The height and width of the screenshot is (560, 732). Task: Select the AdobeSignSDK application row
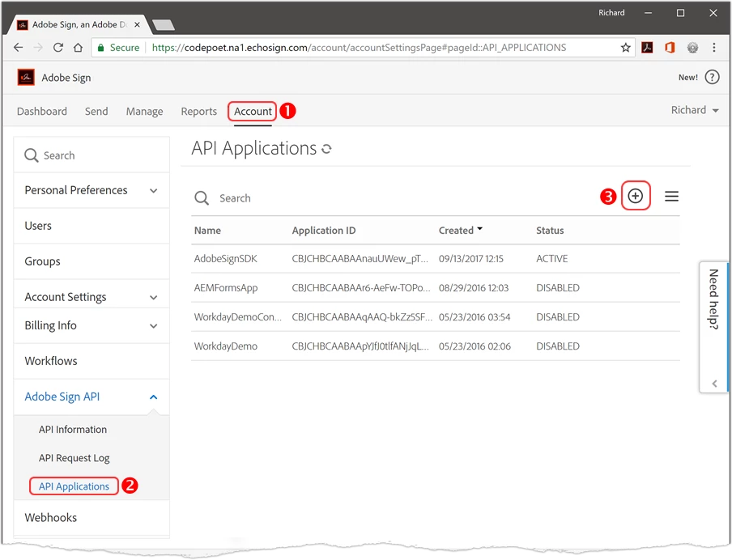[435, 259]
